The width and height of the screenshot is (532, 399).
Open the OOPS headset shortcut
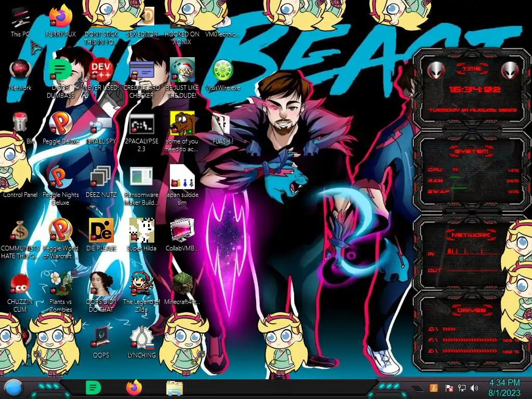pyautogui.click(x=101, y=342)
